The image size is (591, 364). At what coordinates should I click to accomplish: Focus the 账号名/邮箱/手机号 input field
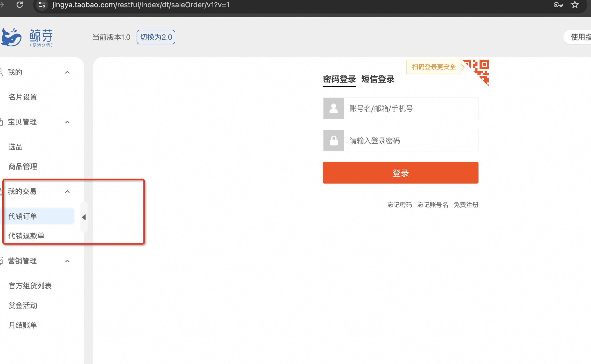coord(411,108)
